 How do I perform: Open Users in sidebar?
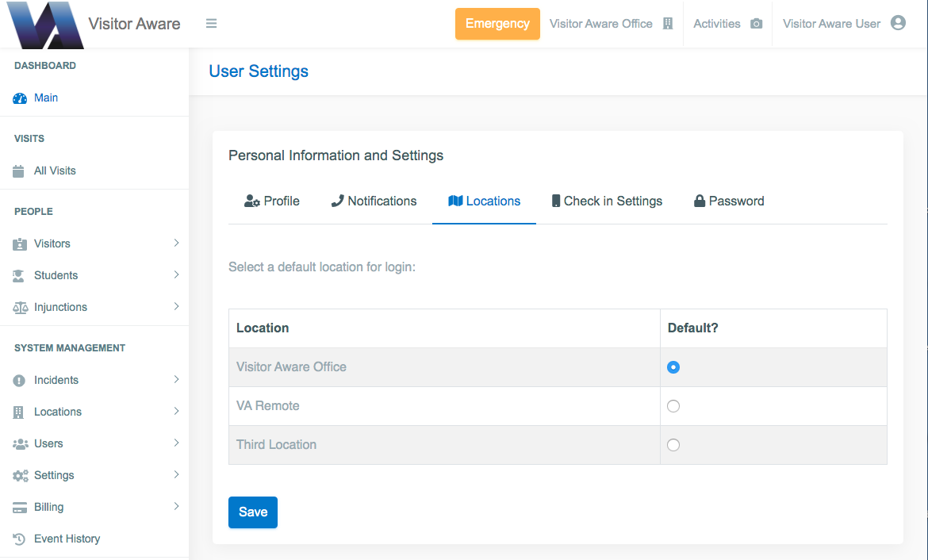(x=48, y=444)
